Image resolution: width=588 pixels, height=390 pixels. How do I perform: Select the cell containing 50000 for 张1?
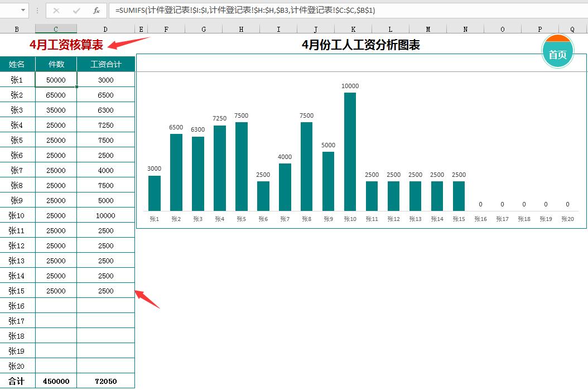coord(55,79)
